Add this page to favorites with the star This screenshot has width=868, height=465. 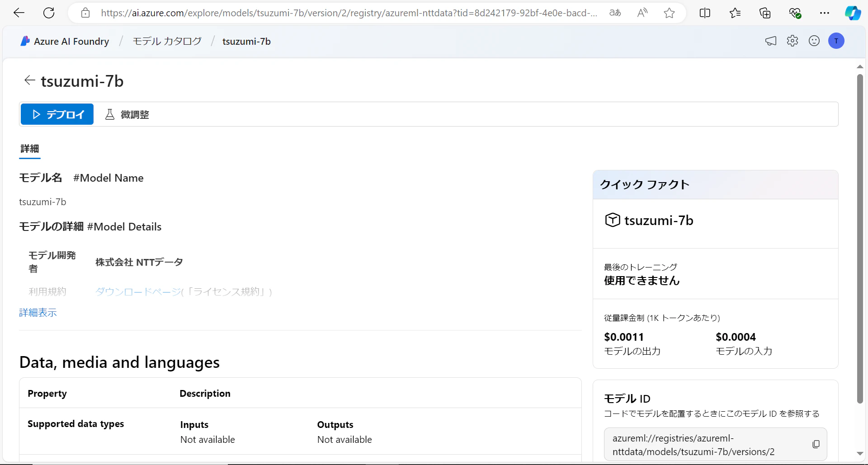[670, 13]
